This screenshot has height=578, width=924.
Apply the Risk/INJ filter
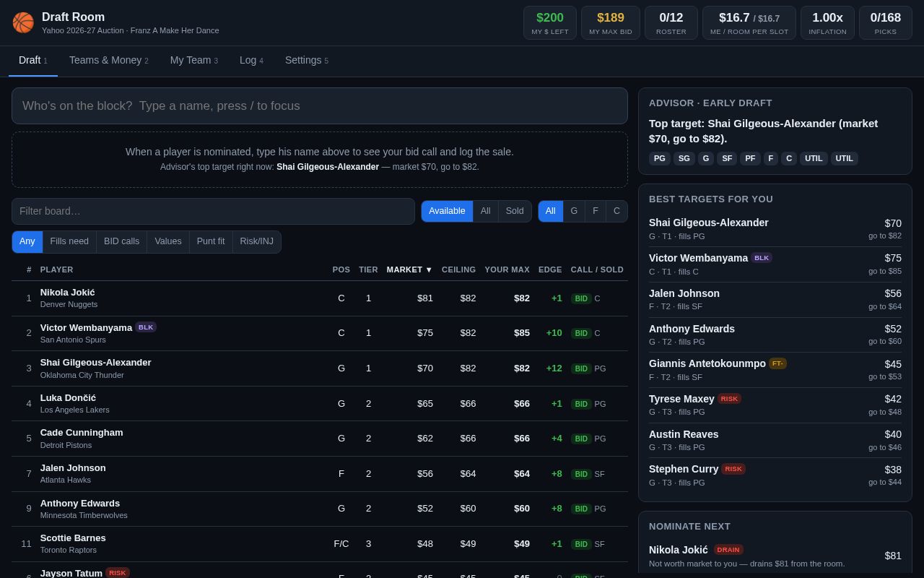pyautogui.click(x=257, y=241)
